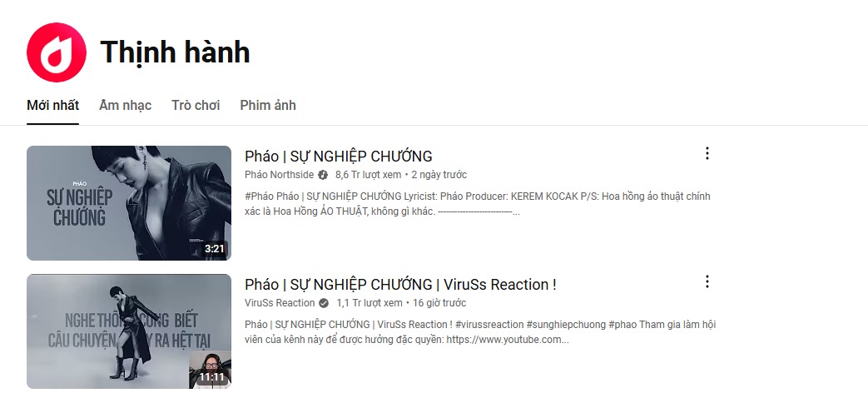The width and height of the screenshot is (868, 398).
Task: Visit the ViruSs Reaction channel name
Action: click(x=280, y=303)
